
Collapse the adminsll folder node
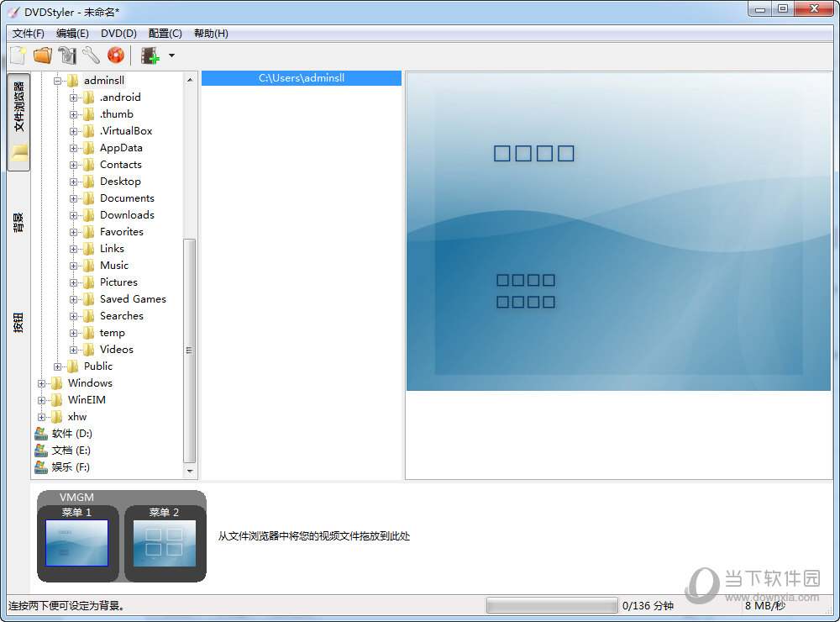(x=57, y=81)
